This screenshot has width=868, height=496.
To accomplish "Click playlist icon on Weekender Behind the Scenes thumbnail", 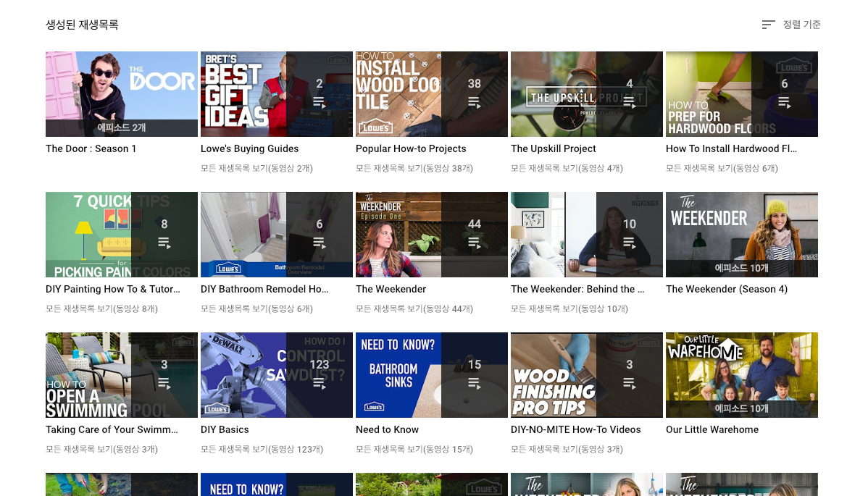I will coord(630,243).
